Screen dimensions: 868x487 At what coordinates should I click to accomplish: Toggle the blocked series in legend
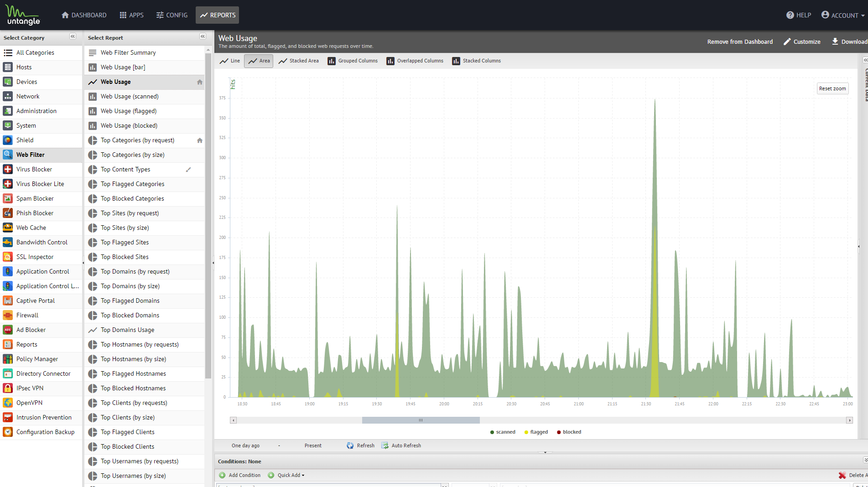coord(569,432)
